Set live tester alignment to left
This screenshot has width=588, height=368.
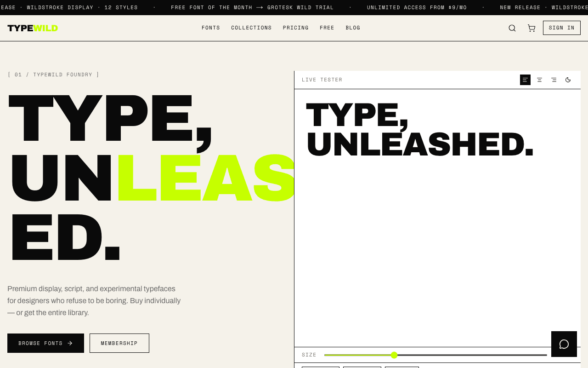pyautogui.click(x=525, y=80)
